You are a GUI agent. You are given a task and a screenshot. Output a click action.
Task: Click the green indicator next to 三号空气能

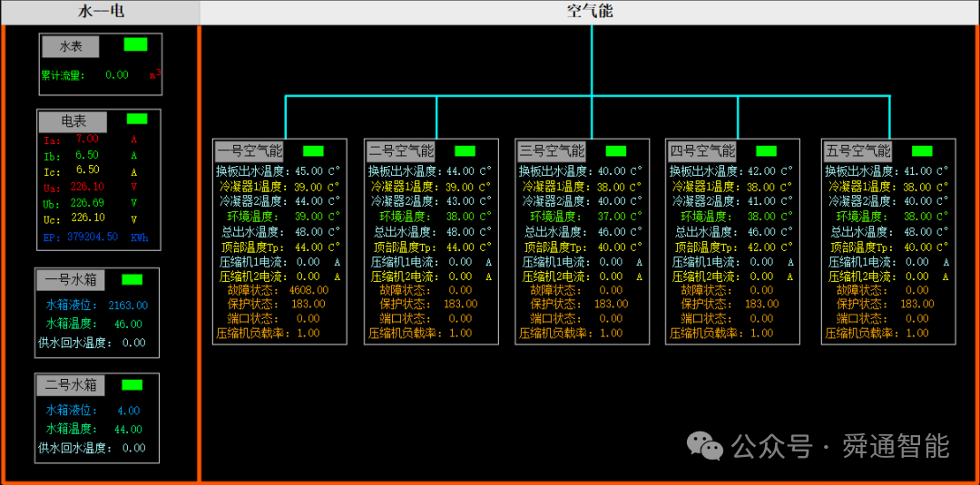615,151
